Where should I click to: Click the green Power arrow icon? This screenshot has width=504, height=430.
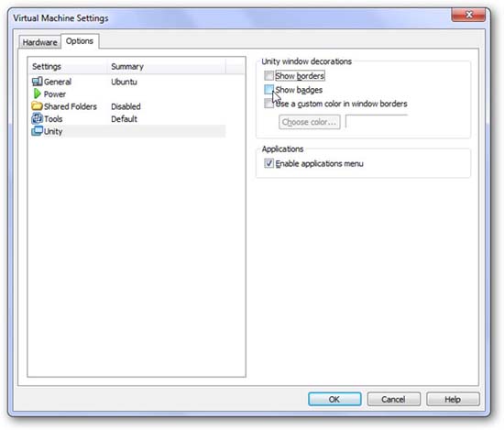click(38, 94)
